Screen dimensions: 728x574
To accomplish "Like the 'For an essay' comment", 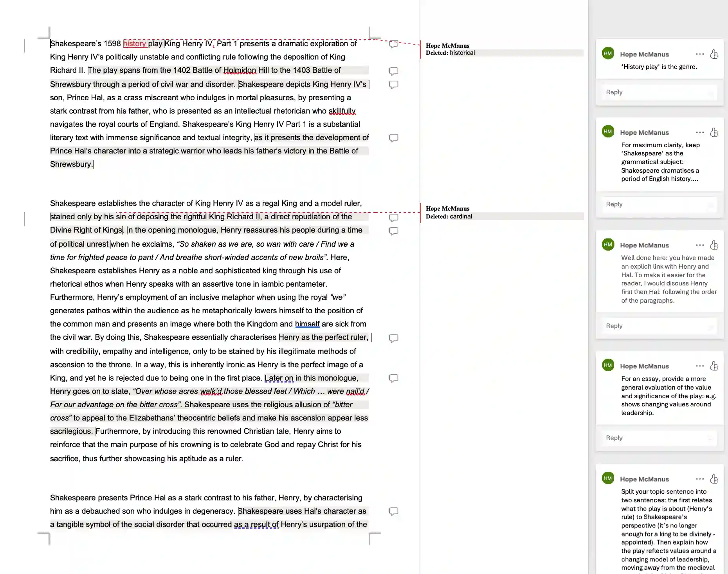I will (x=714, y=366).
